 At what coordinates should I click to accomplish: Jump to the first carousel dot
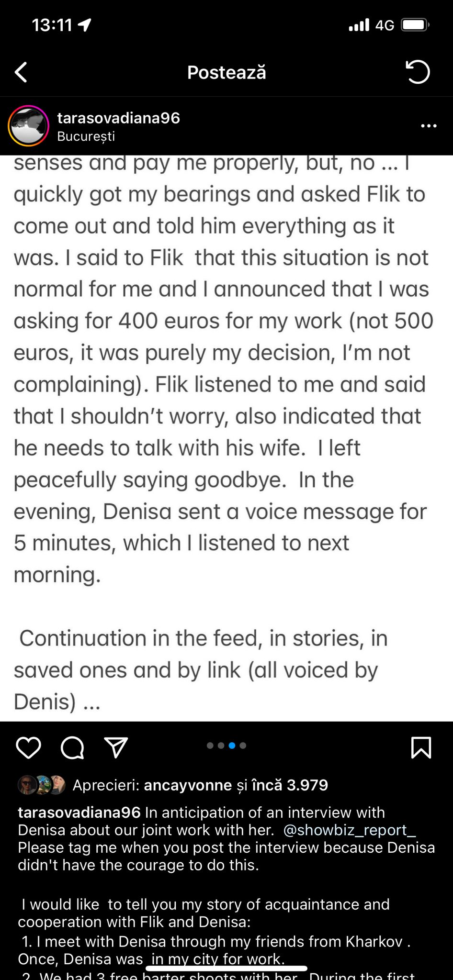210,746
